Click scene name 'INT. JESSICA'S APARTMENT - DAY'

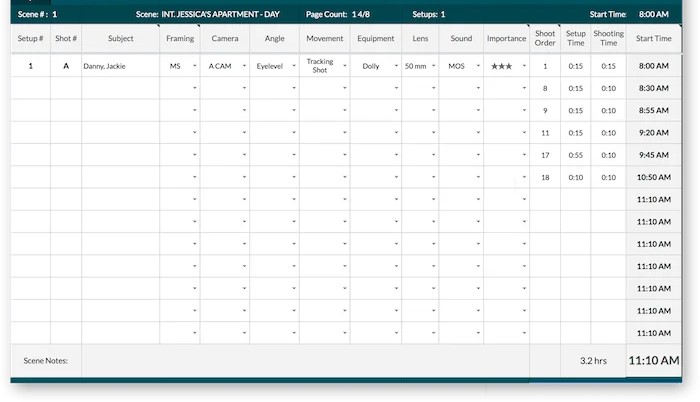221,14
